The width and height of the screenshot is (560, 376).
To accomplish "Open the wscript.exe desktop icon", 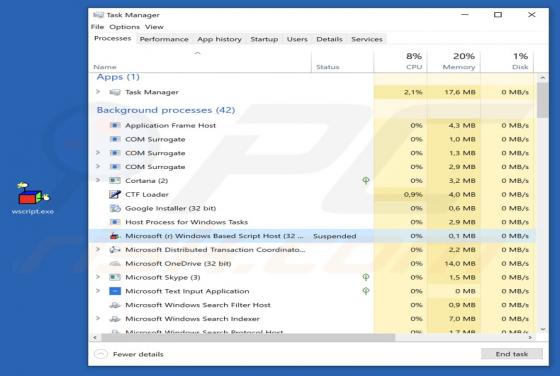I will pos(32,199).
